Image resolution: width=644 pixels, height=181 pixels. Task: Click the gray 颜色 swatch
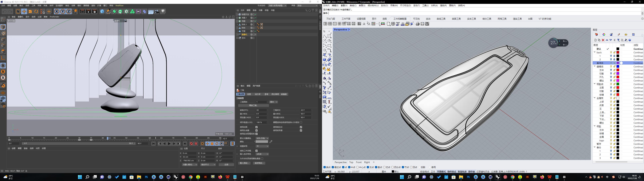261,142
